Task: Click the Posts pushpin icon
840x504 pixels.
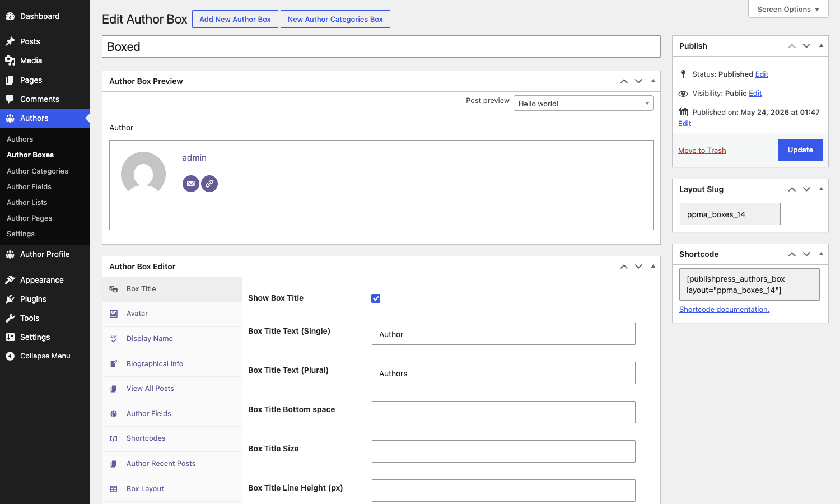Action: pos(10,41)
